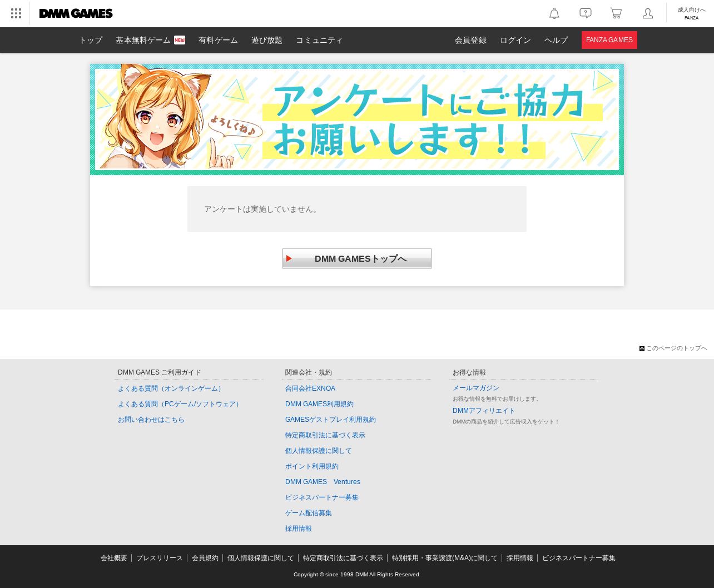Open the help question-mark icon
This screenshot has width=714, height=588.
pyautogui.click(x=586, y=13)
